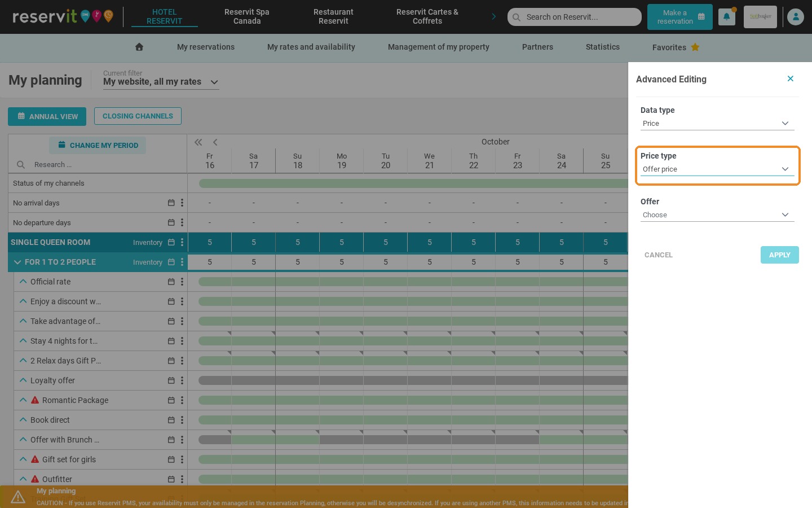Click the warning icon beside Gift set for girls
Screen dimensions: 812x508
(x=35, y=459)
